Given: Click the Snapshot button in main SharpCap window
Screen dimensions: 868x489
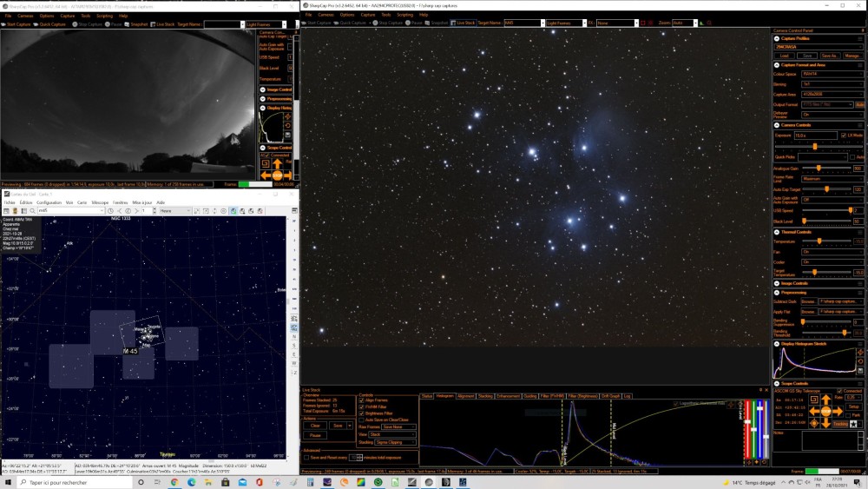Looking at the screenshot, I should tap(437, 23).
